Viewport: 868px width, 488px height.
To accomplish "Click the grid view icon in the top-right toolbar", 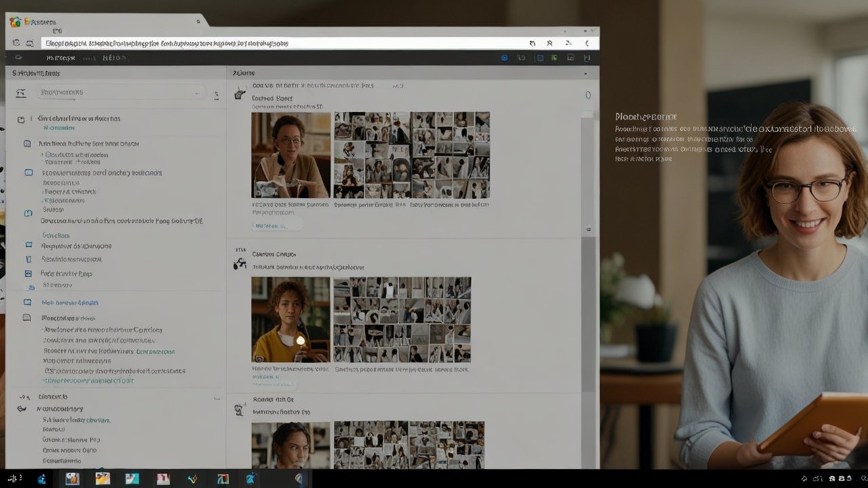I will [x=570, y=58].
